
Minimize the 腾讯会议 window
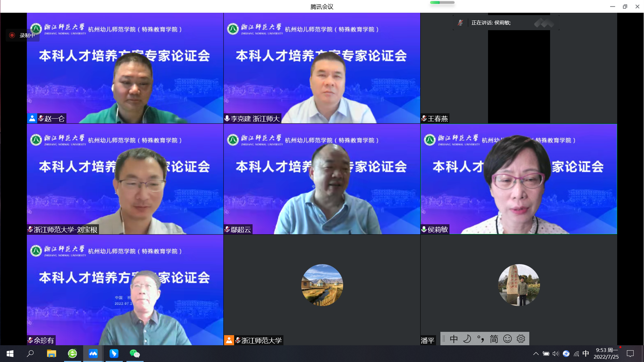point(612,6)
